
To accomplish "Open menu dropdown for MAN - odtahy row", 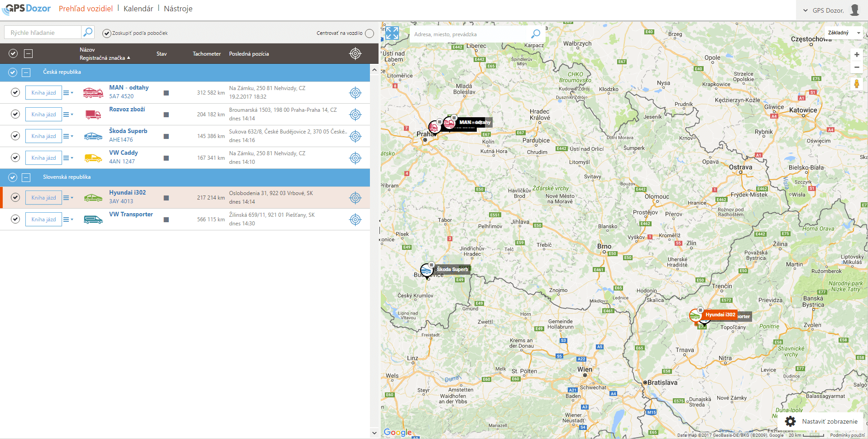I will pos(68,93).
